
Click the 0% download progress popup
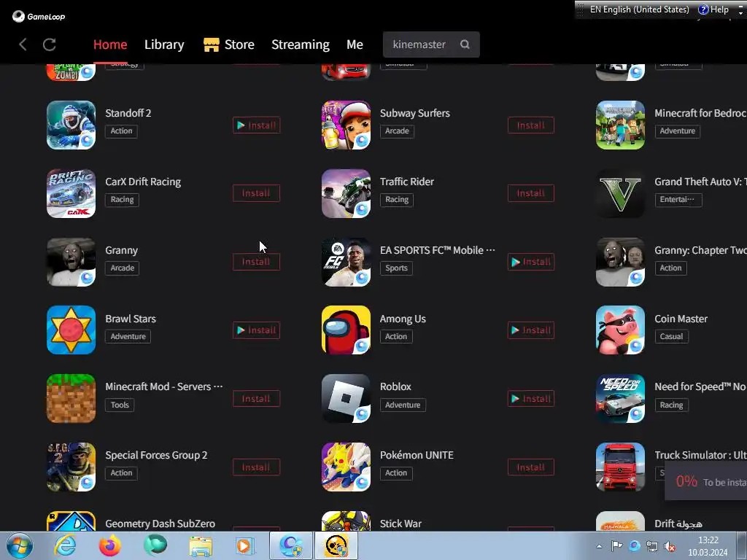tap(706, 481)
